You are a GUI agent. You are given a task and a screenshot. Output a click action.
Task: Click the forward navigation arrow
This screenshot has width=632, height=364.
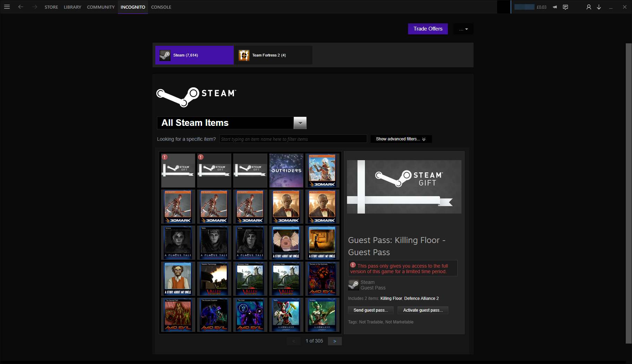[x=34, y=7]
